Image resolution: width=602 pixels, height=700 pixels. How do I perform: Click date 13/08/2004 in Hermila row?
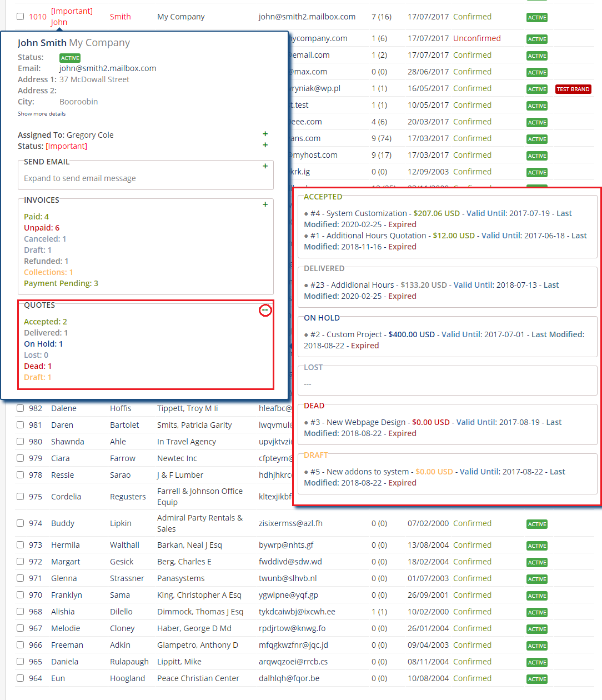(x=428, y=545)
